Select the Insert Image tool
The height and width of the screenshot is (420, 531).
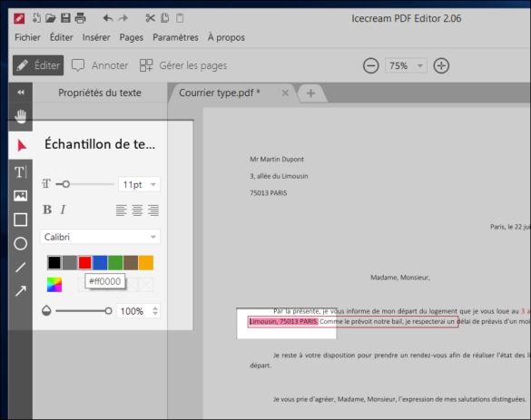tap(20, 196)
